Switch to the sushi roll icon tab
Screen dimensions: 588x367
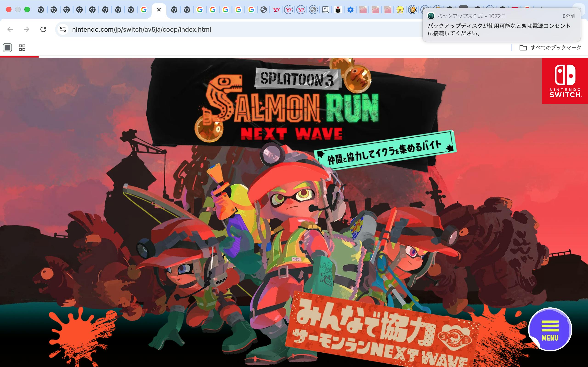click(338, 10)
